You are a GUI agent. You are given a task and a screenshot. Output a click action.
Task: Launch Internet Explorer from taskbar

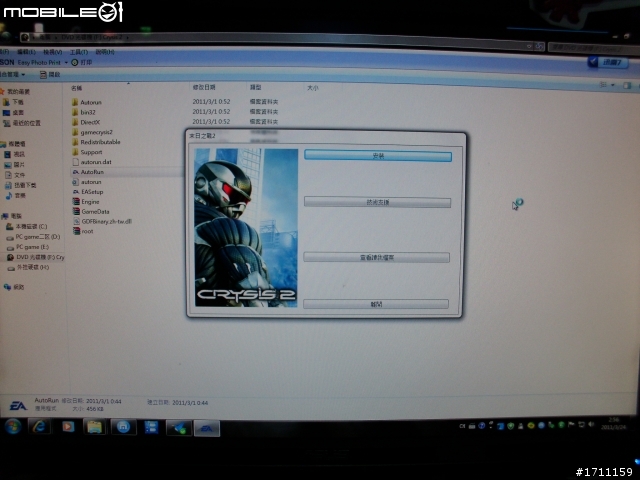pos(39,427)
